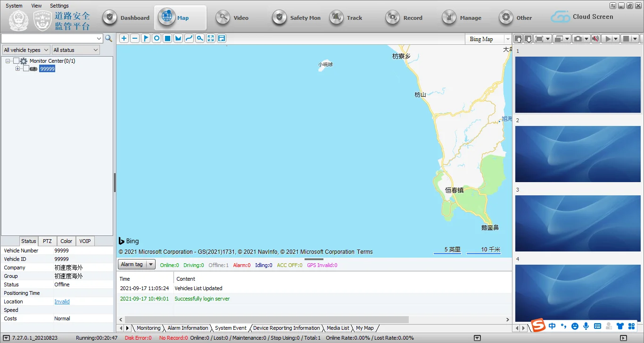Select the draw route line tool
The image size is (644, 343).
click(x=189, y=39)
